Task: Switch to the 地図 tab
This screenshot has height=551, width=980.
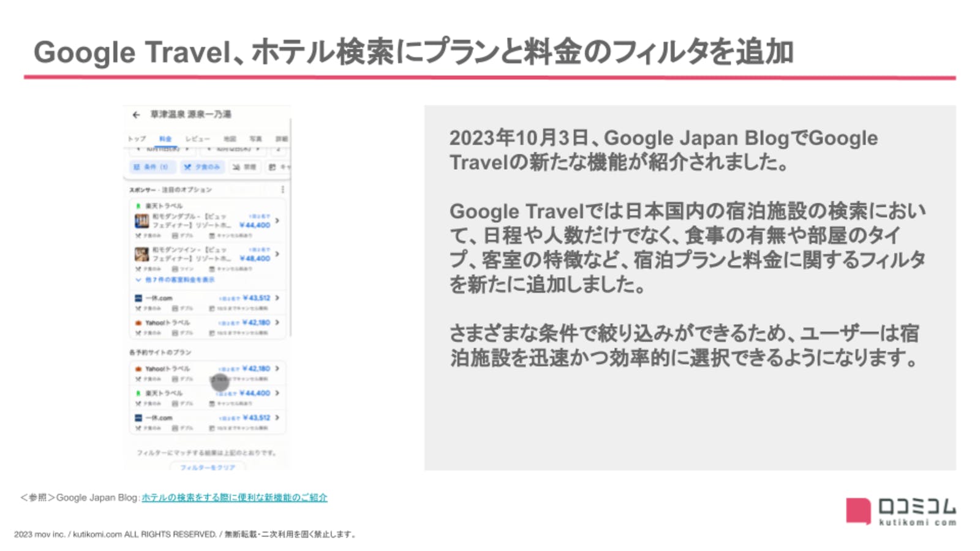Action: [230, 139]
